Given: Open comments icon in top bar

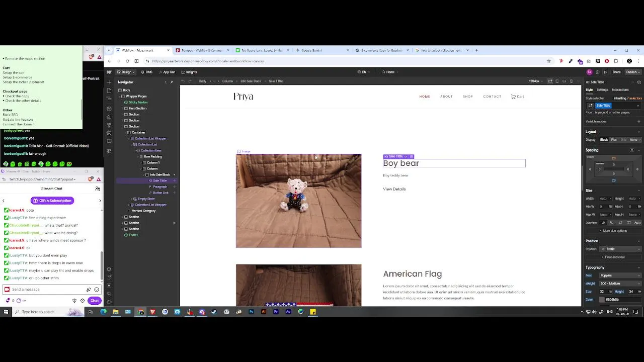Looking at the screenshot, I should point(597,72).
